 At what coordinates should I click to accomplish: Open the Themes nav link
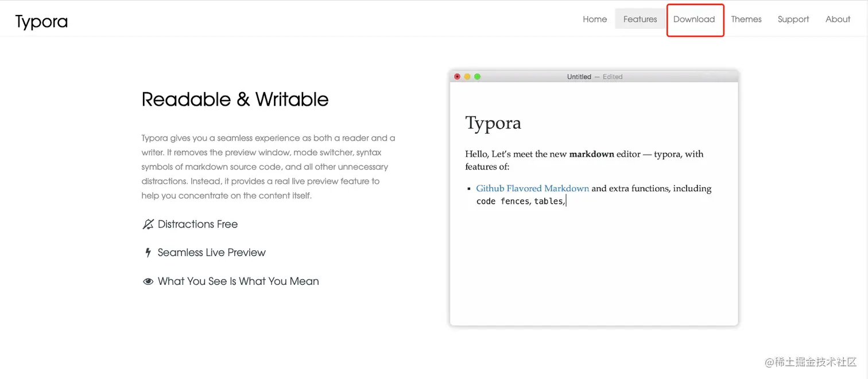click(x=746, y=19)
